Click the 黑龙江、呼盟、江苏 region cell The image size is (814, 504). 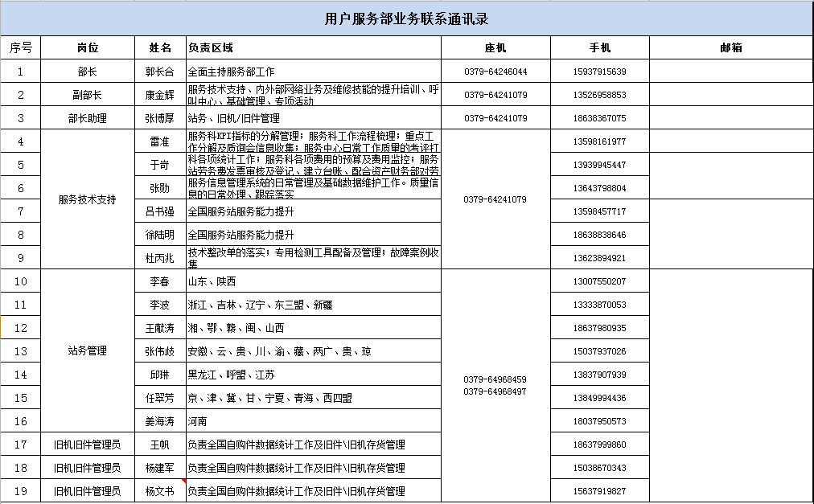click(x=313, y=375)
